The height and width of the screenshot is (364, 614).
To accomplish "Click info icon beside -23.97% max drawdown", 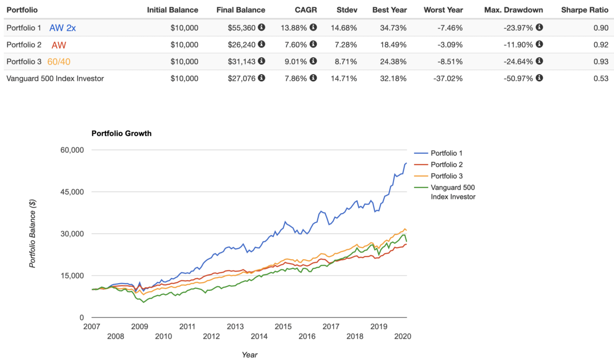I will pyautogui.click(x=539, y=28).
